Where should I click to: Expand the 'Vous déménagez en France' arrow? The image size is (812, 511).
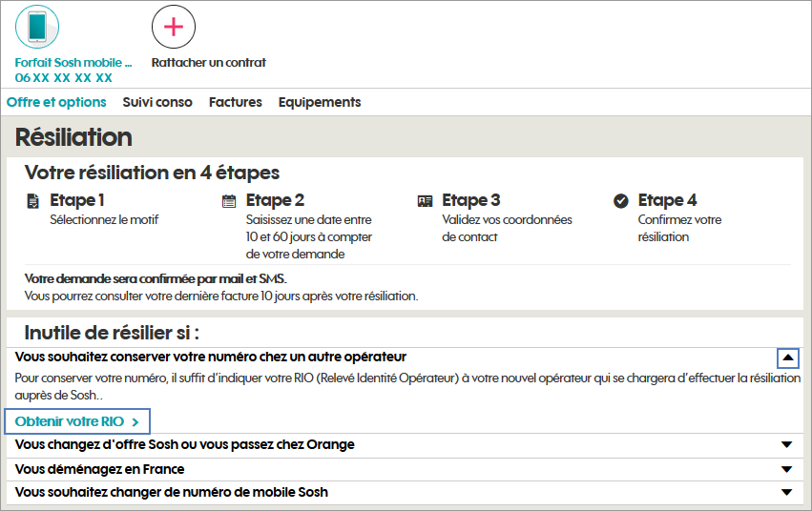pyautogui.click(x=786, y=470)
